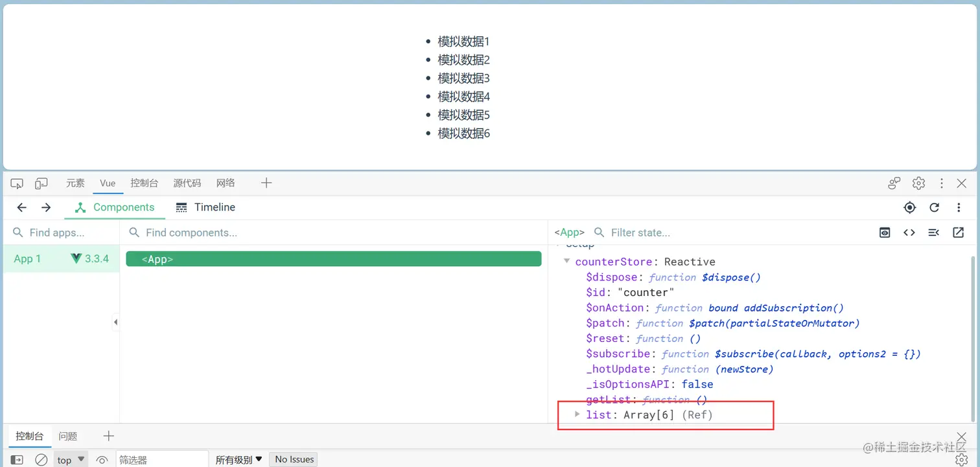Open the top JavaScript context dropdown

click(71, 460)
